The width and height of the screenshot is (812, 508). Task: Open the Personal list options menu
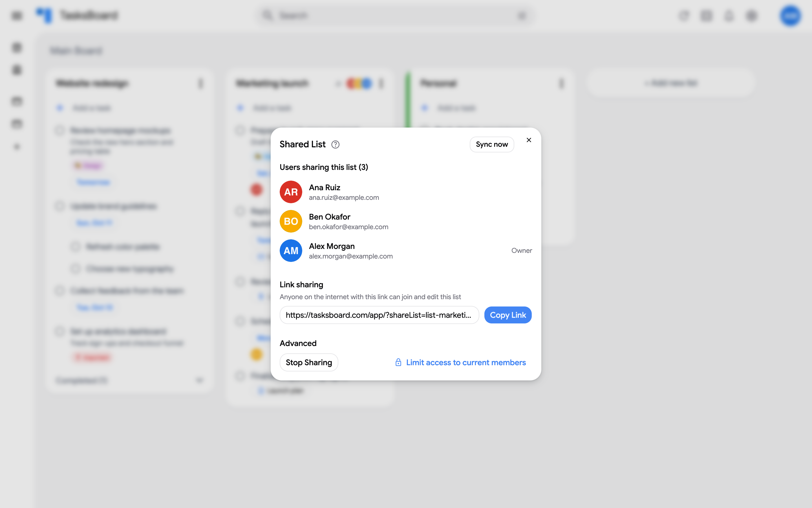coord(561,83)
